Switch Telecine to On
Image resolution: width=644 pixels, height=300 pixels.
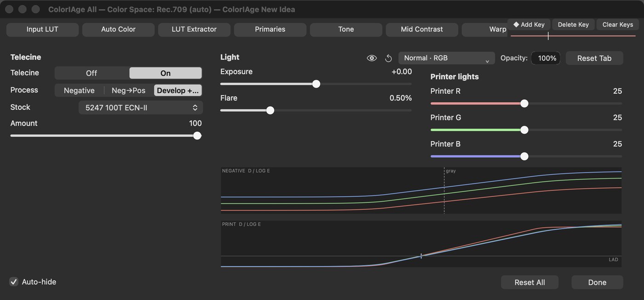166,73
